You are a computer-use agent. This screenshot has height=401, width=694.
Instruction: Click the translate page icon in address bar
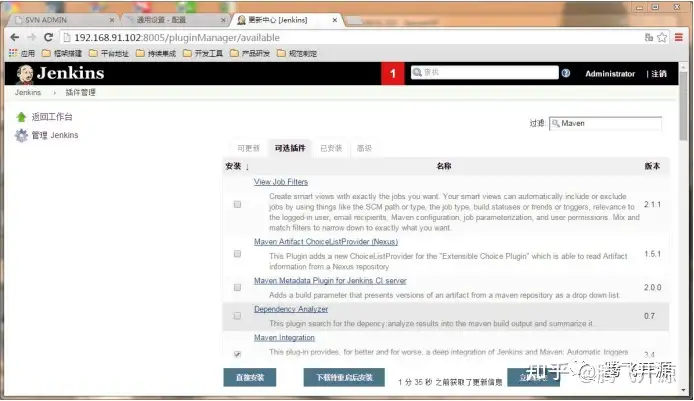[649, 38]
